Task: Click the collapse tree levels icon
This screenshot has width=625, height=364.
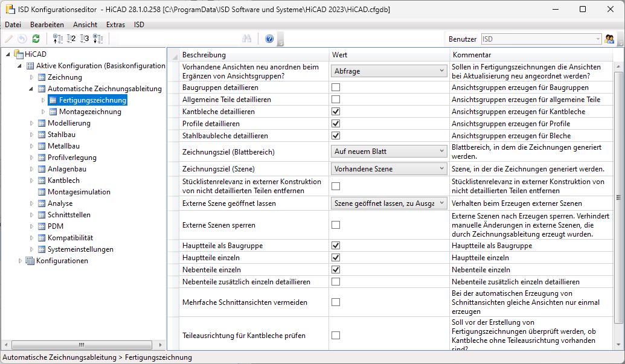Action: tap(58, 39)
